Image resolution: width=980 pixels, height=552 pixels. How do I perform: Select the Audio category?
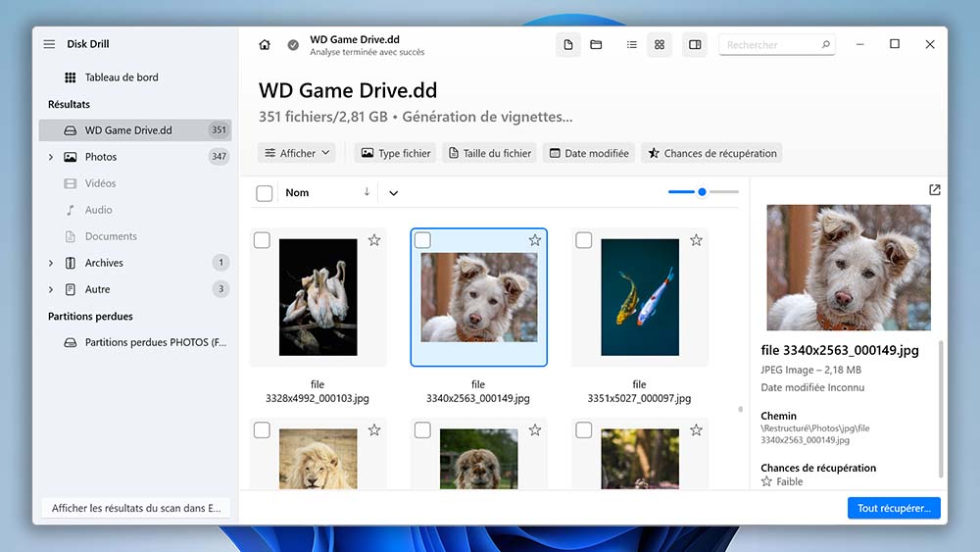point(135,210)
